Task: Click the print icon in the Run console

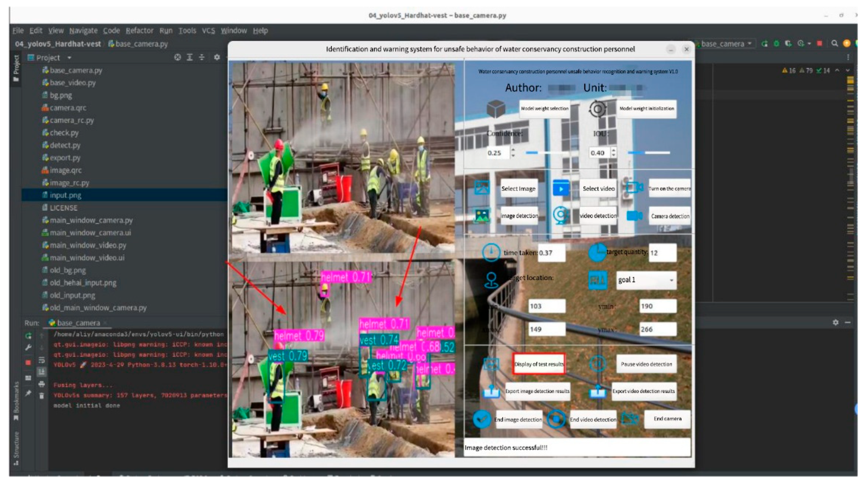Action: [x=41, y=384]
